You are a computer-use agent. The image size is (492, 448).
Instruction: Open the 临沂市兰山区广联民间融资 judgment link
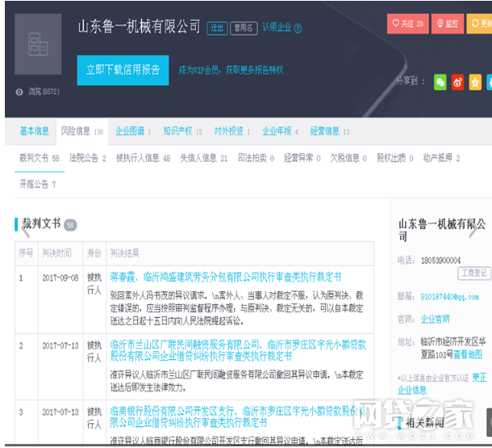[x=238, y=350]
